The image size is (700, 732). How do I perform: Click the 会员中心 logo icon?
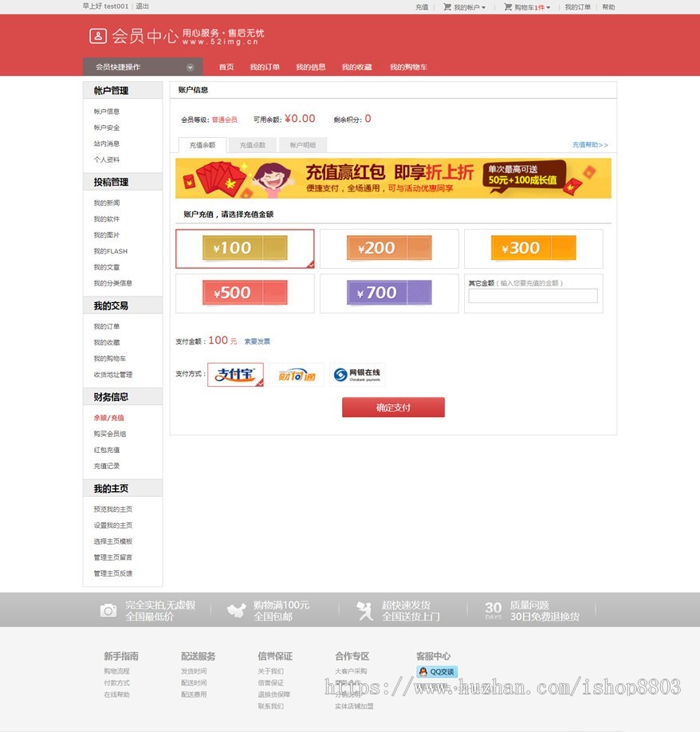tap(98, 34)
